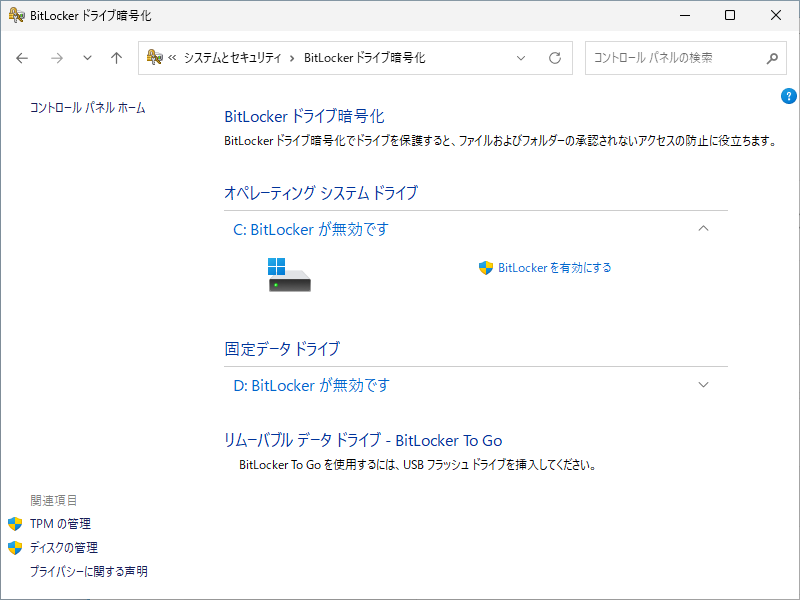The image size is (800, 600).
Task: Click オペレーティング システム ドライブ heading text
Action: (x=321, y=193)
